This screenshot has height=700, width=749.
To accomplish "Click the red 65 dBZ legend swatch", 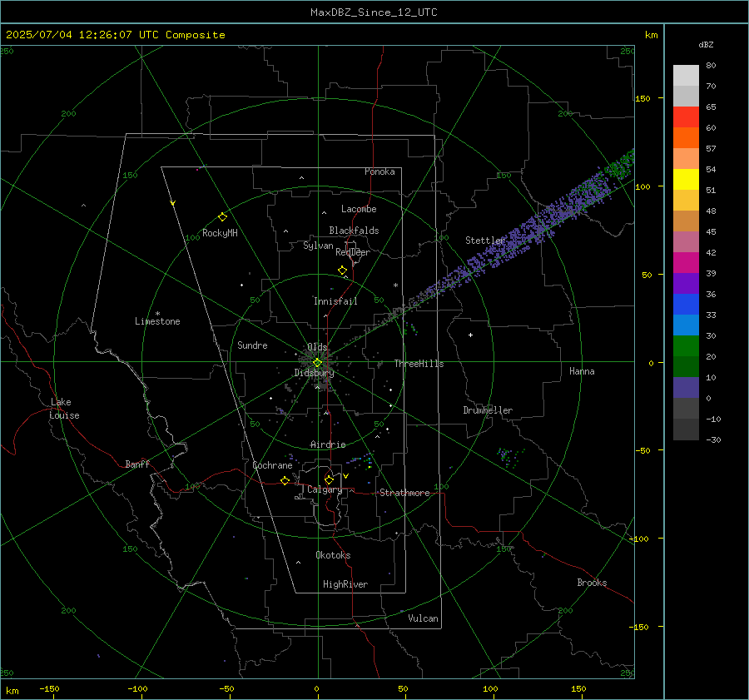I will pyautogui.click(x=686, y=117).
